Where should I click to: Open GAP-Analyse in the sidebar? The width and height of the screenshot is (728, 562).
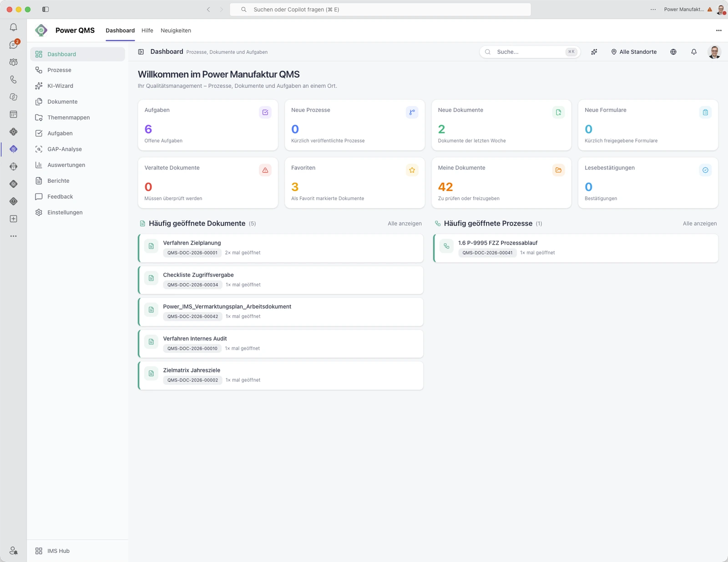click(x=77, y=149)
